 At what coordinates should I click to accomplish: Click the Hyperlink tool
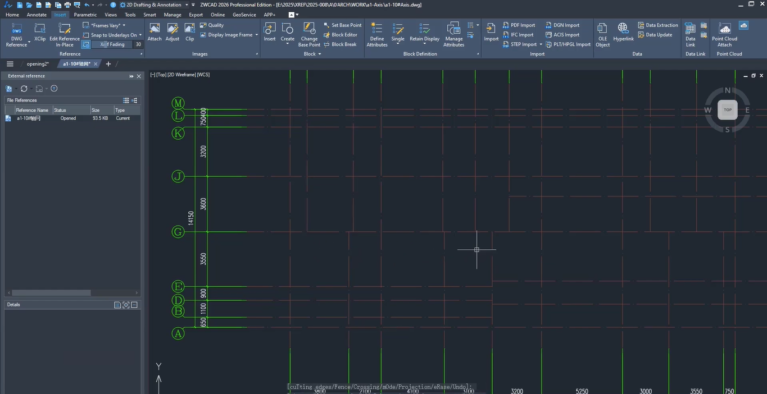point(623,31)
